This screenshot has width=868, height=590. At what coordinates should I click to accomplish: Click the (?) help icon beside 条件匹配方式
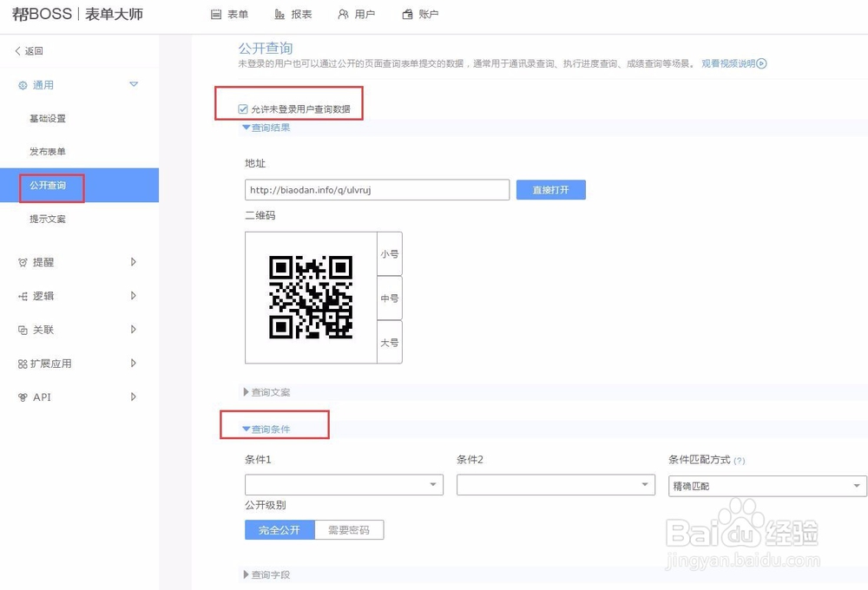click(x=739, y=461)
